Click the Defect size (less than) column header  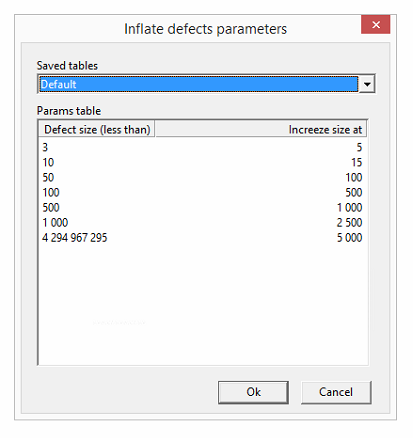[x=97, y=129]
